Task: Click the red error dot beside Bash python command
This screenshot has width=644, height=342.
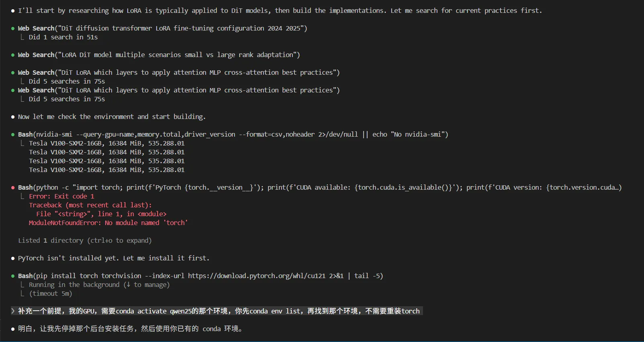Action: [13, 188]
